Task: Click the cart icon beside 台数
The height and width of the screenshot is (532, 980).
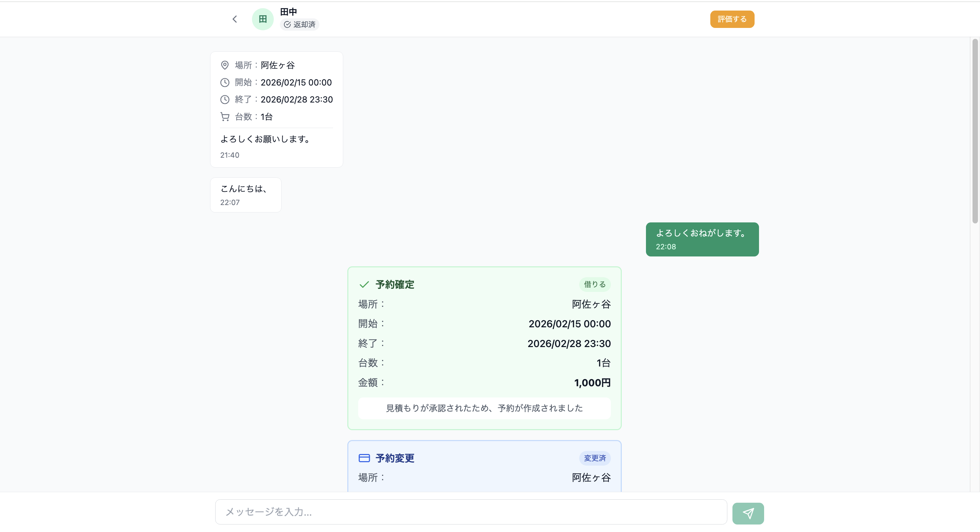Action: (225, 117)
